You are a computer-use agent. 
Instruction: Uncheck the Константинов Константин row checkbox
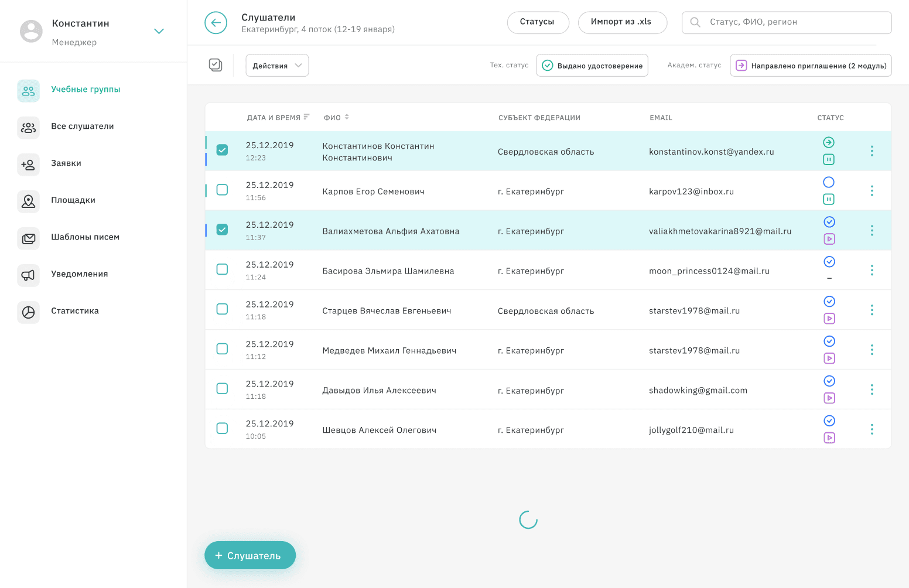[222, 150]
